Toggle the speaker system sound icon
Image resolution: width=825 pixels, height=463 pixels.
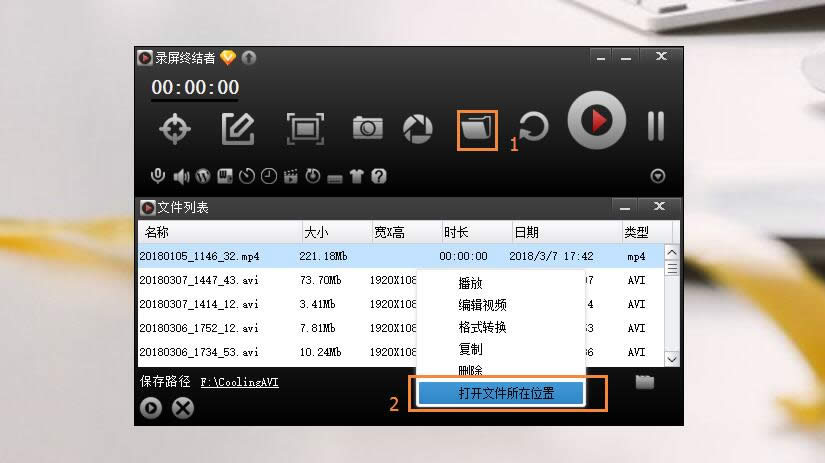click(181, 176)
